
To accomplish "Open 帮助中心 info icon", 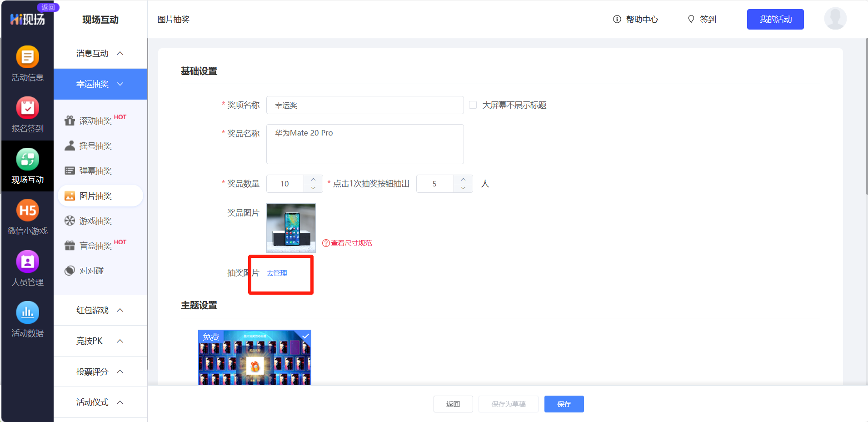I will click(x=617, y=19).
